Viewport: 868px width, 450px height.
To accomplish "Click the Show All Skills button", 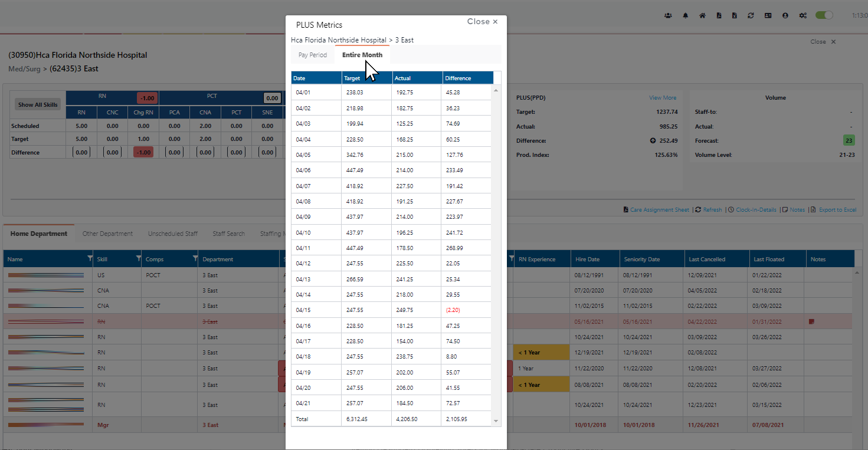I will (x=38, y=104).
